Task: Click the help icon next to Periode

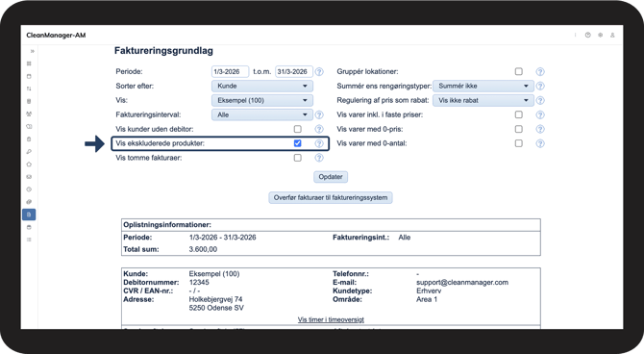Action: click(x=319, y=71)
